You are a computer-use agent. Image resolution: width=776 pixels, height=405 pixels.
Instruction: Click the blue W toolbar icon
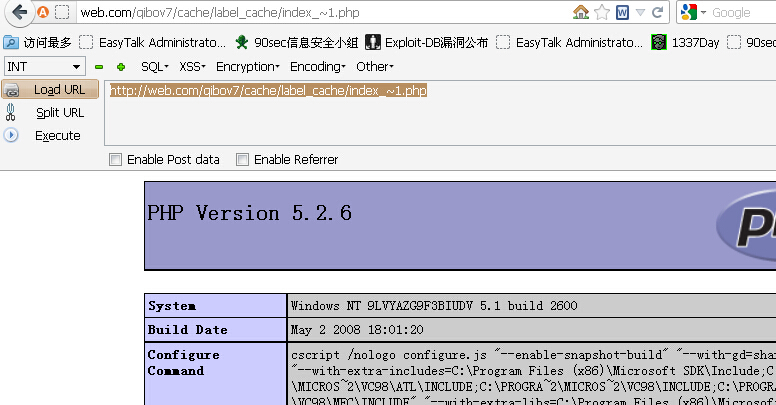point(622,12)
